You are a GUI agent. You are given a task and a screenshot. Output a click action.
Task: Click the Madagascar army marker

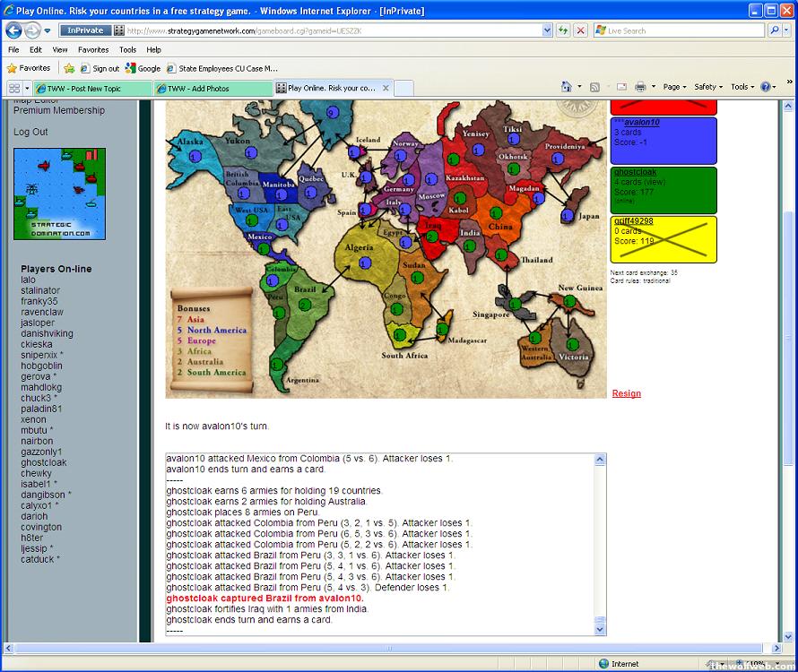[442, 329]
